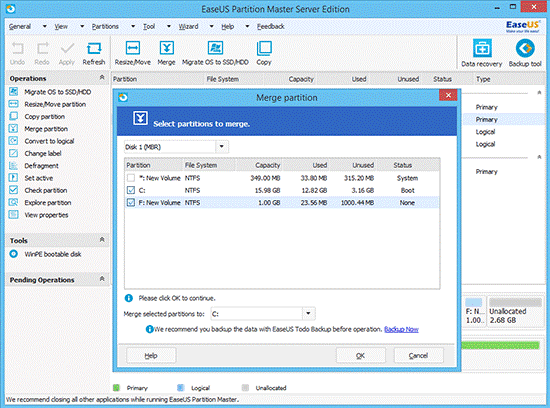Click the green disk usage bar
The image size is (550, 408).
point(501,346)
